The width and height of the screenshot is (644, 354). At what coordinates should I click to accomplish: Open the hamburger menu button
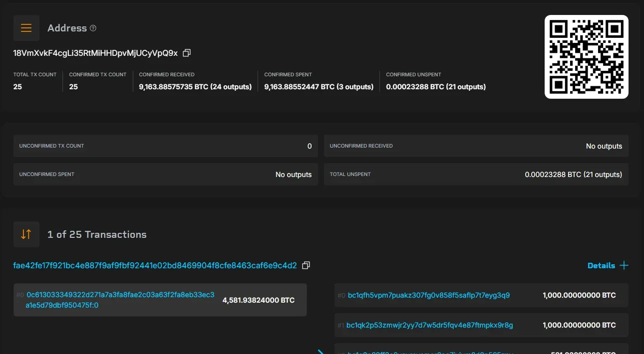click(x=26, y=28)
